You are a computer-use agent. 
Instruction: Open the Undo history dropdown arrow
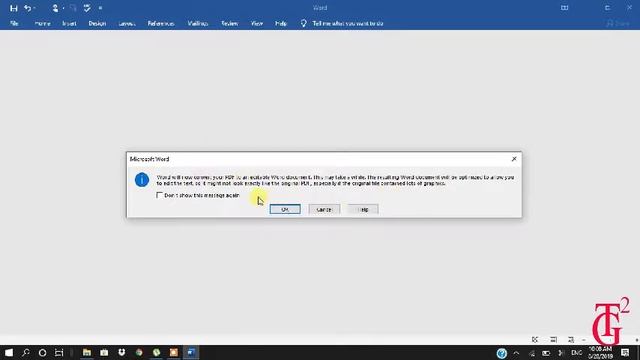click(35, 8)
